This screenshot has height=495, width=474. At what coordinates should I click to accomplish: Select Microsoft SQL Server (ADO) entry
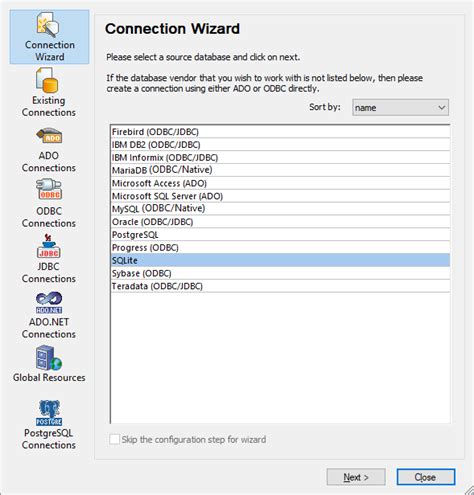coord(280,196)
